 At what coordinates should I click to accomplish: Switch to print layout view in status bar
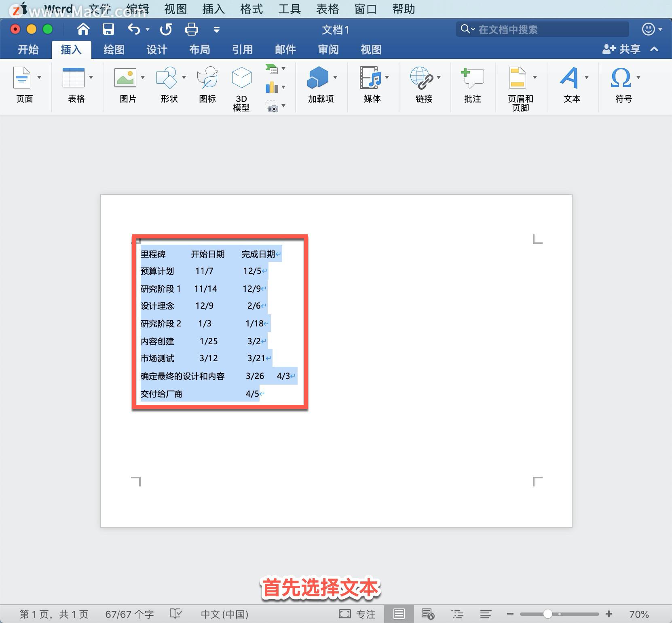[399, 613]
